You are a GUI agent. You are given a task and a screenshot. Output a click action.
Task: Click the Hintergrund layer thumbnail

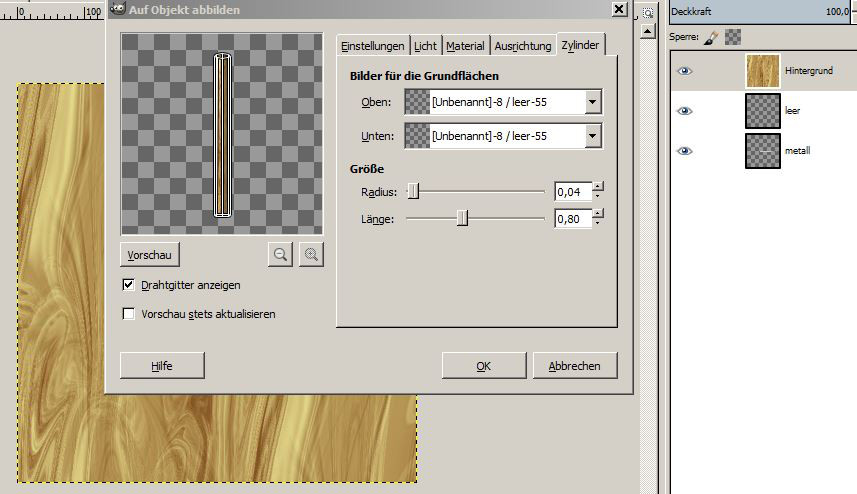[x=763, y=71]
